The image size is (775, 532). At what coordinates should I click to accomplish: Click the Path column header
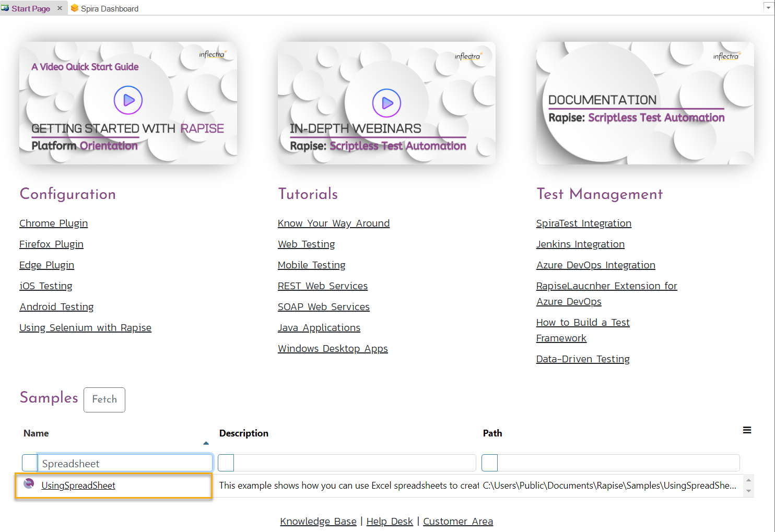tap(492, 433)
